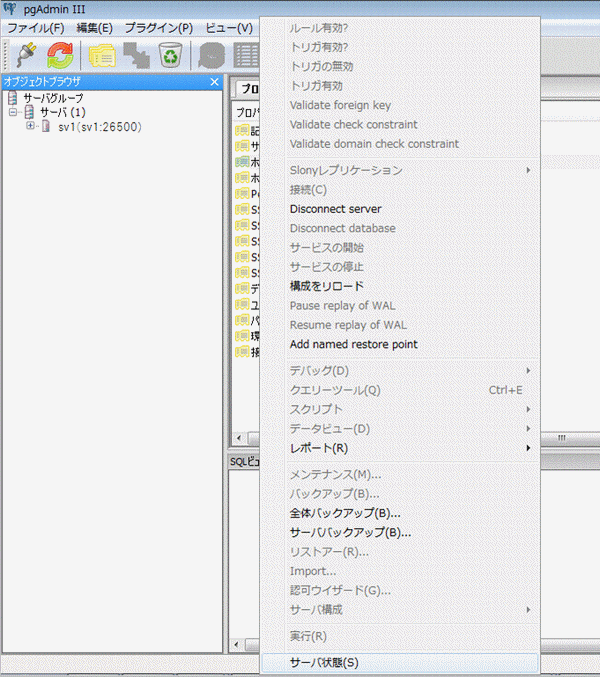
Task: Open the ファイル(F) menu
Action: click(x=35, y=28)
